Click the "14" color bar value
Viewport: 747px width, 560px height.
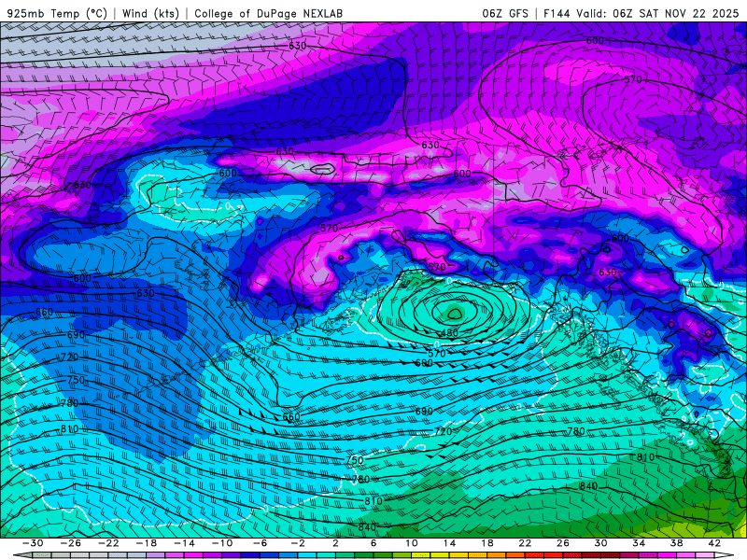click(x=449, y=543)
